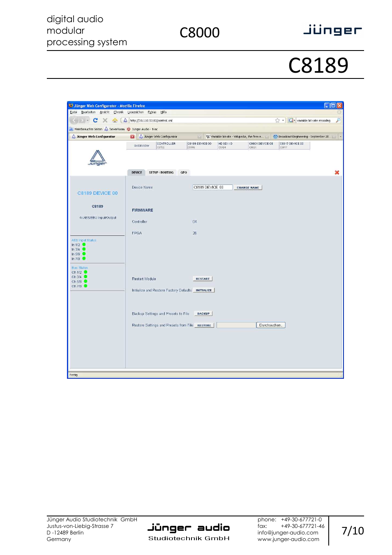Click the Firefox icon in title bar
The image size is (392, 555).
coord(71,106)
